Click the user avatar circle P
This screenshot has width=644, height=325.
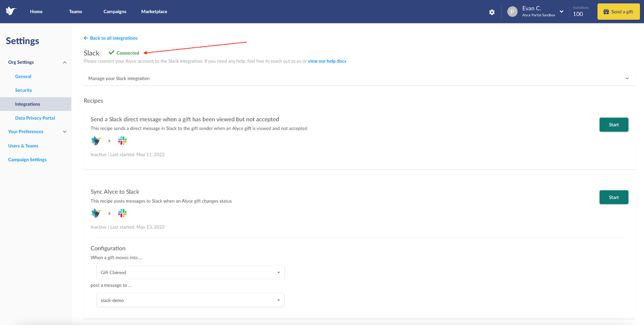pyautogui.click(x=512, y=12)
